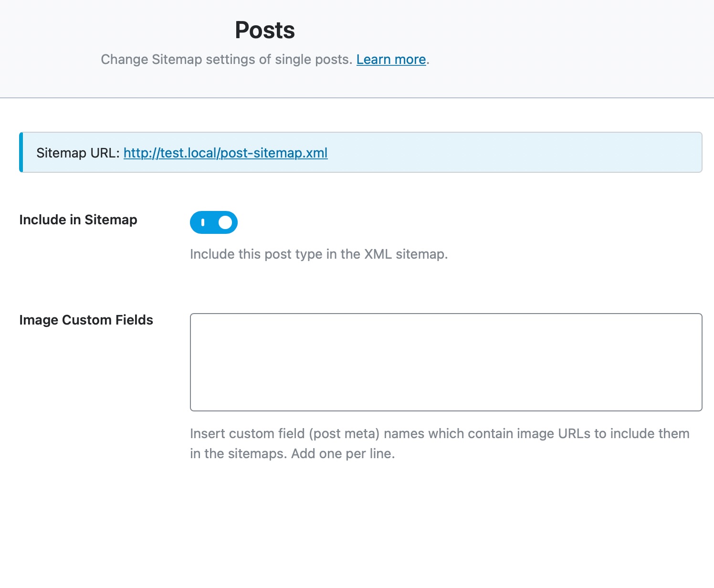Click the Posts page heading

(264, 30)
